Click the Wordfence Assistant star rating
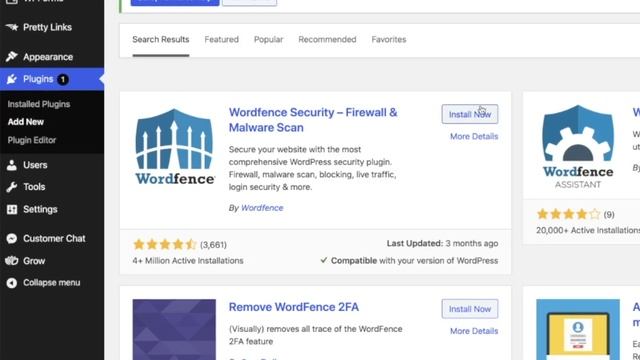Screen dimensions: 640x360 tap(569, 214)
